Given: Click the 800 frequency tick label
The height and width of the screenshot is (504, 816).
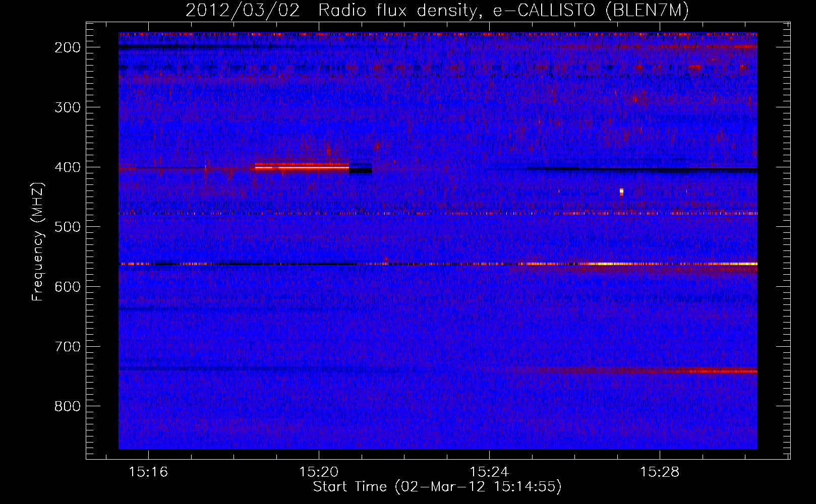Looking at the screenshot, I should click(68, 407).
